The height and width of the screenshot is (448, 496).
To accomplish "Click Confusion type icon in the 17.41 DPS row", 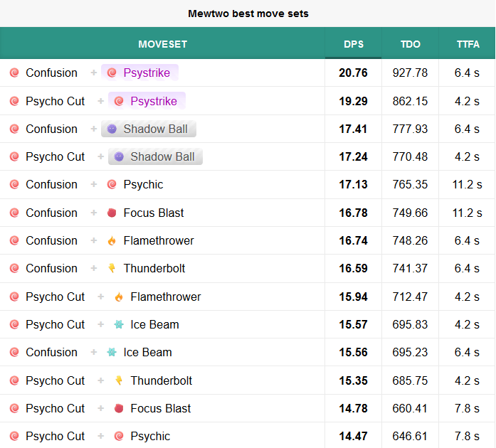I will pos(14,129).
